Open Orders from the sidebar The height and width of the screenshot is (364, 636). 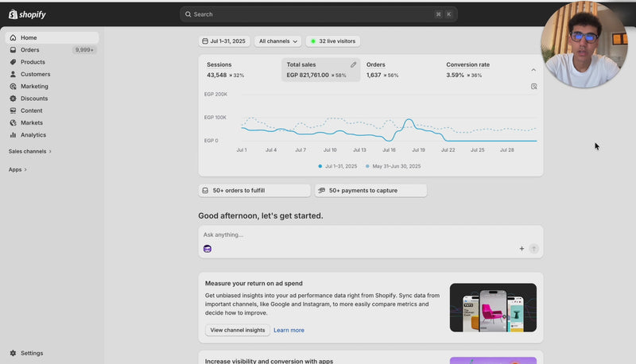(29, 50)
